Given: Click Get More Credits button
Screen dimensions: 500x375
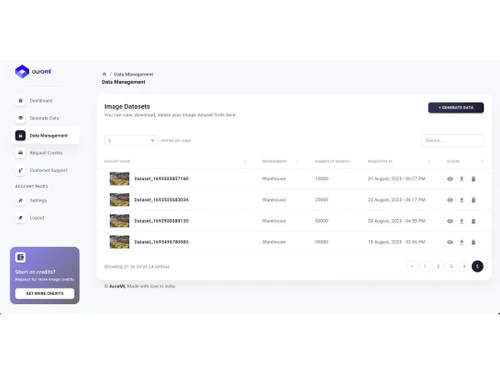Looking at the screenshot, I should (45, 293).
